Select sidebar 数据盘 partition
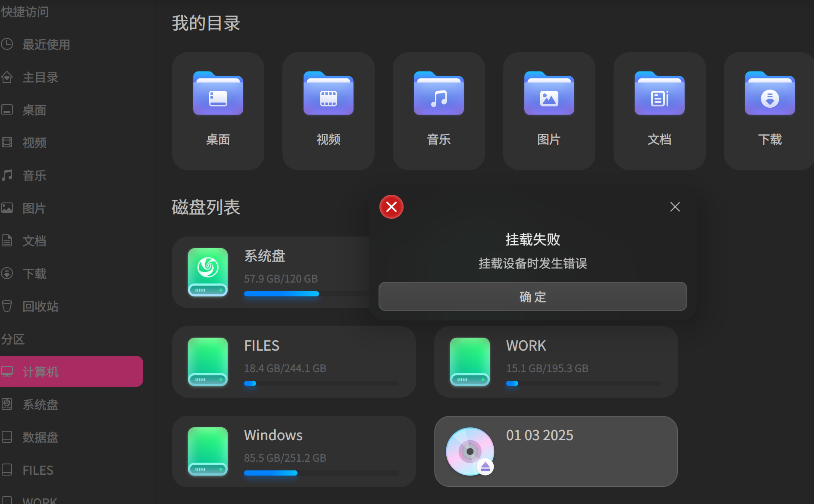 click(x=71, y=437)
